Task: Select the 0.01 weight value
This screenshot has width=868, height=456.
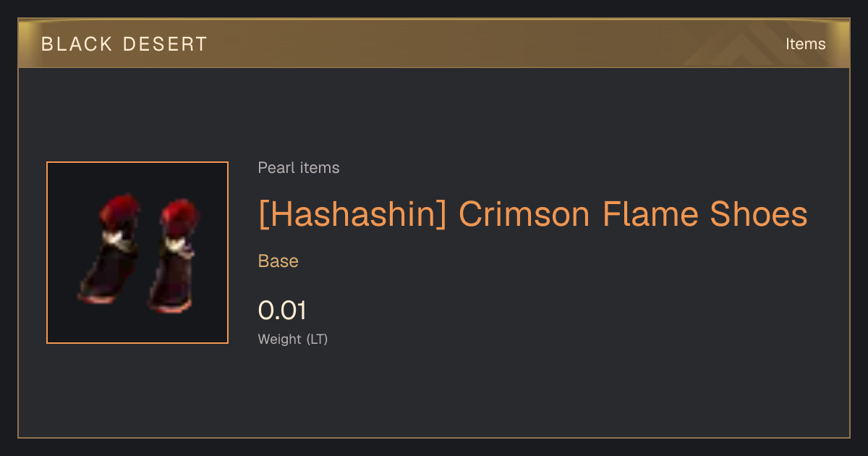Action: tap(282, 311)
